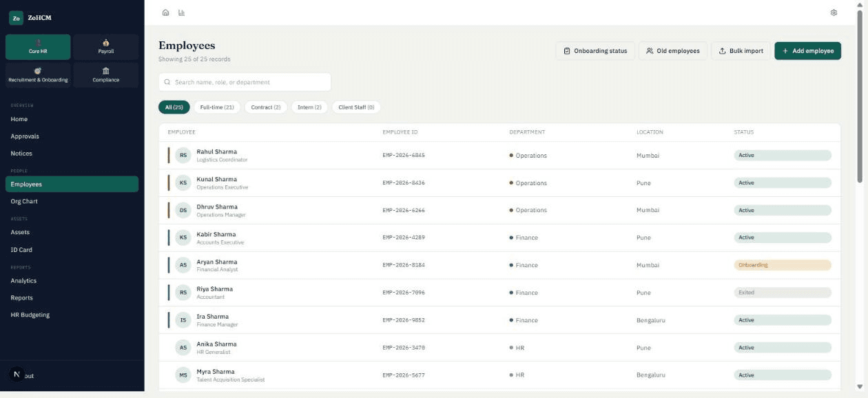Click the IS avatar for Ira Sharma
The image size is (868, 398).
coord(183,320)
